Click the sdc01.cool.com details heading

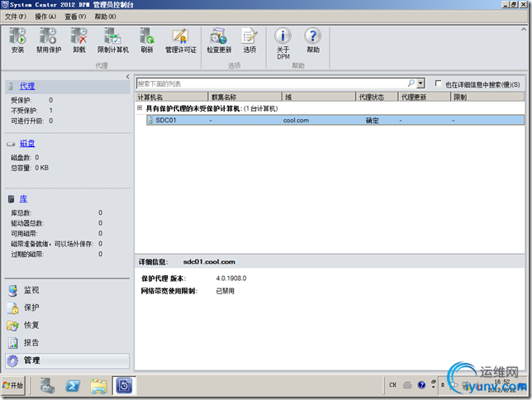pos(209,262)
